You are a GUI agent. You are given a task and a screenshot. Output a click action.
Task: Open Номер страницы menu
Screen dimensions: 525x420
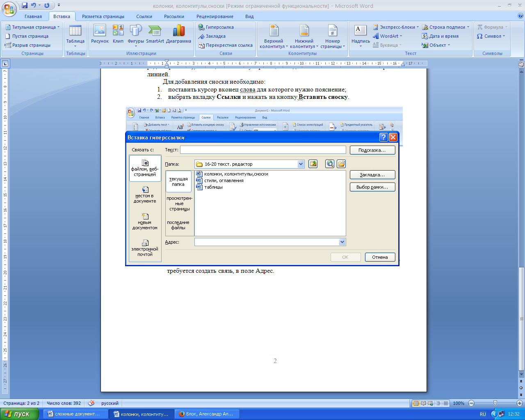tap(333, 36)
